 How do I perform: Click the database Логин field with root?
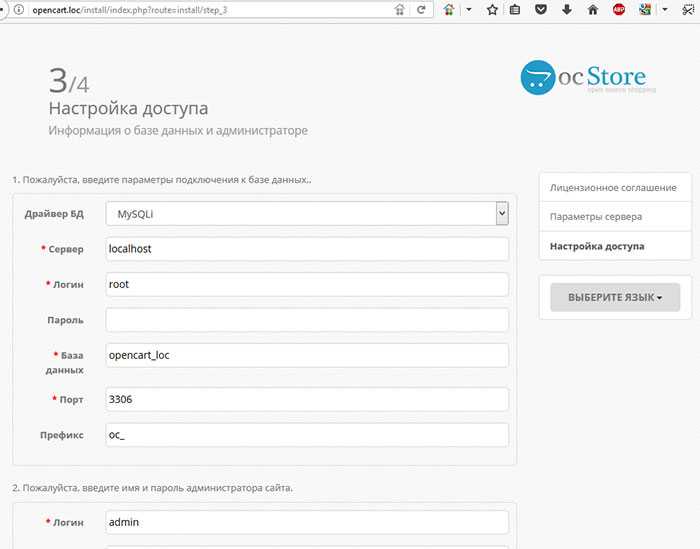click(307, 284)
